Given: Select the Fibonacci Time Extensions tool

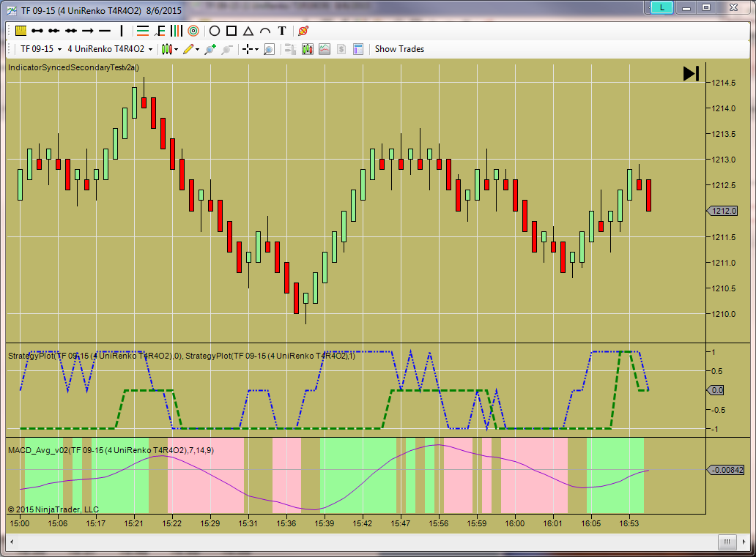Looking at the screenshot, I should 177,31.
